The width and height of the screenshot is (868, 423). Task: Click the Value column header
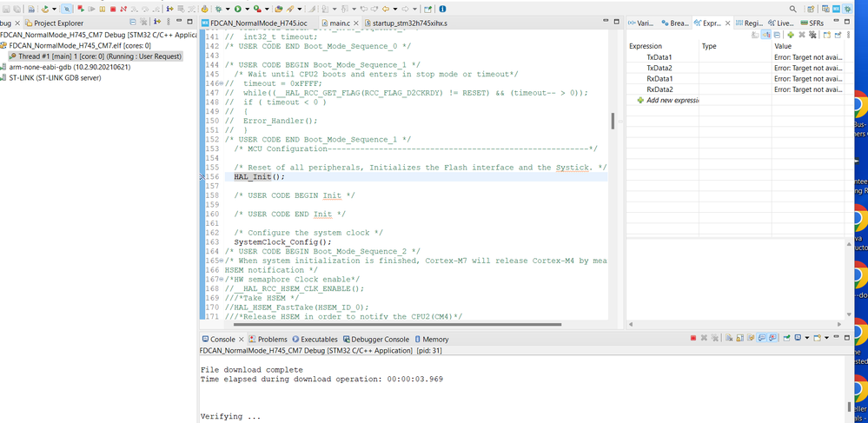tap(808, 47)
